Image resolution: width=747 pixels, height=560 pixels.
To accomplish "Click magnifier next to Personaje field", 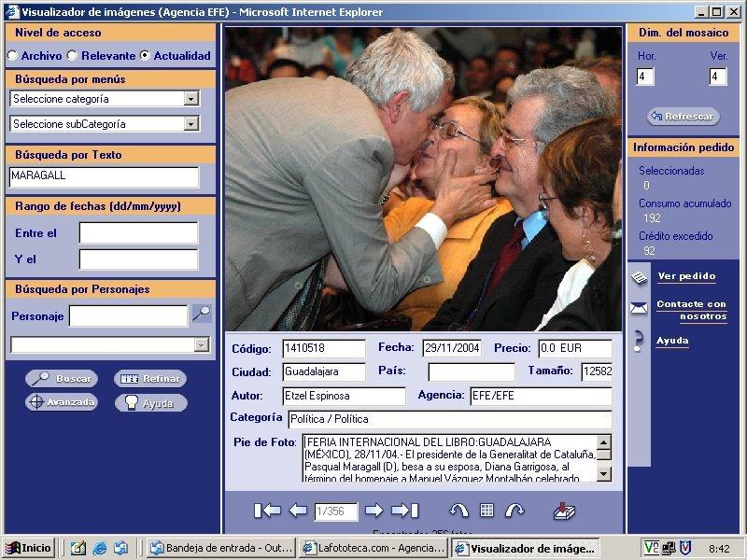I will (202, 314).
